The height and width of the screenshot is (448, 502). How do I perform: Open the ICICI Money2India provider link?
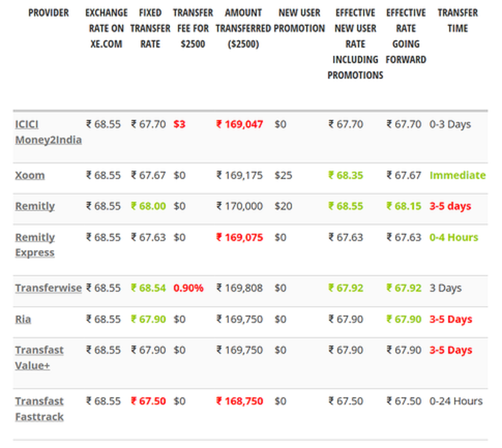tap(48, 132)
